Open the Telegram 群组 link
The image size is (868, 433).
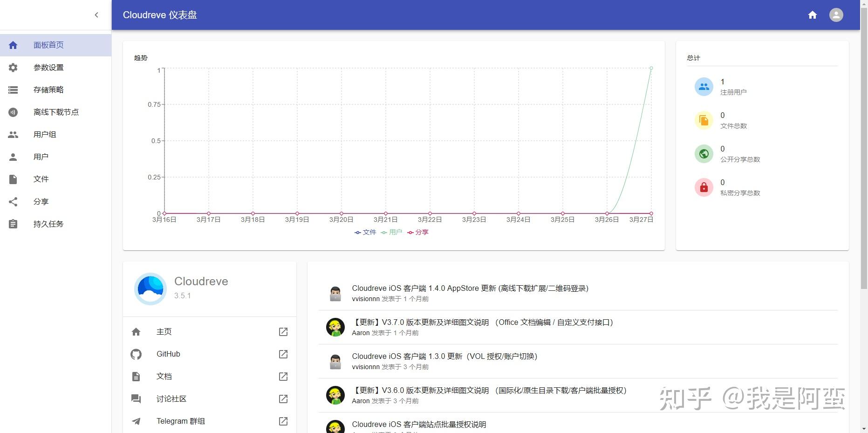(x=180, y=421)
